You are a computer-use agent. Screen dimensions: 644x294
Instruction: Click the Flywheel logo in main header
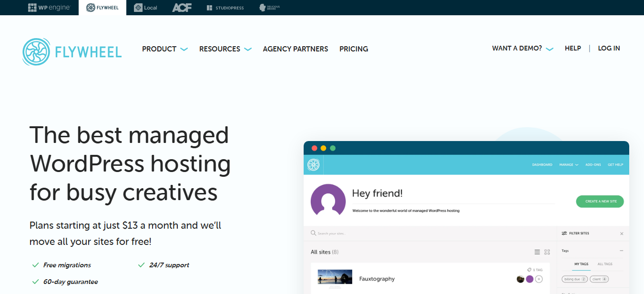[72, 51]
